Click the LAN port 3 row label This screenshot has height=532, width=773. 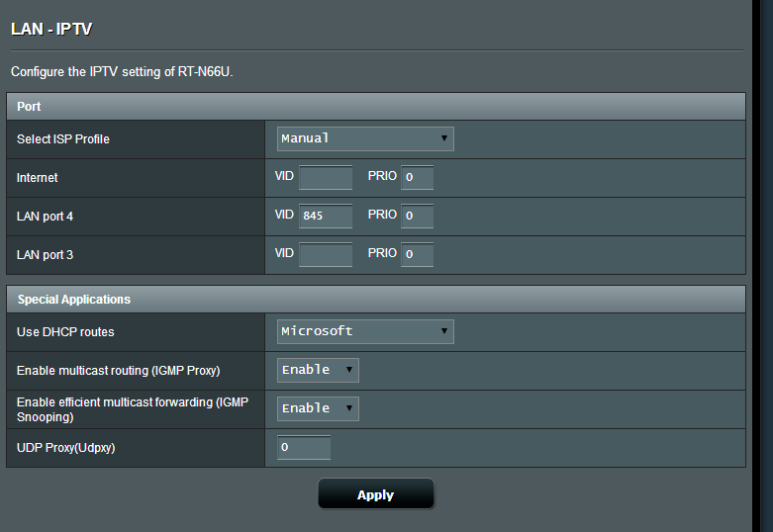46,255
